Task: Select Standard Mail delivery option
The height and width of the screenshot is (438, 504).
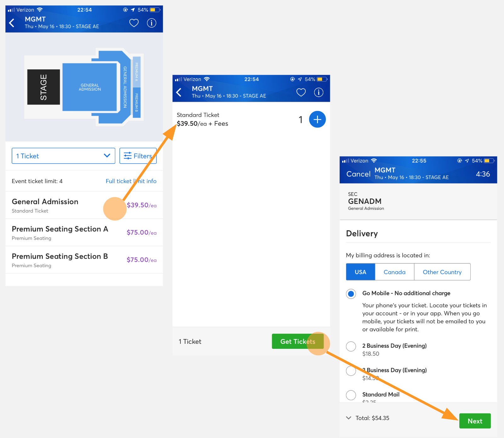Action: tap(351, 395)
